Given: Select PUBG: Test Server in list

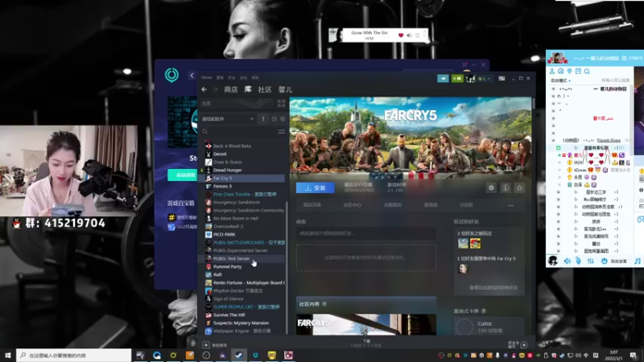Looking at the screenshot, I should coord(243,258).
